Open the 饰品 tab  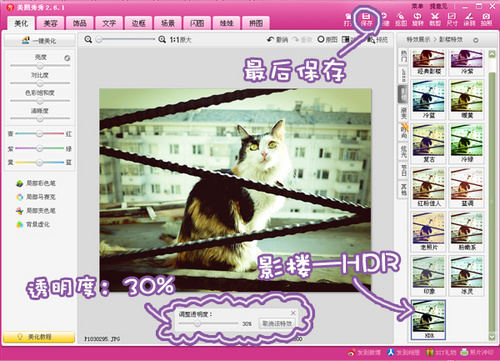[80, 23]
